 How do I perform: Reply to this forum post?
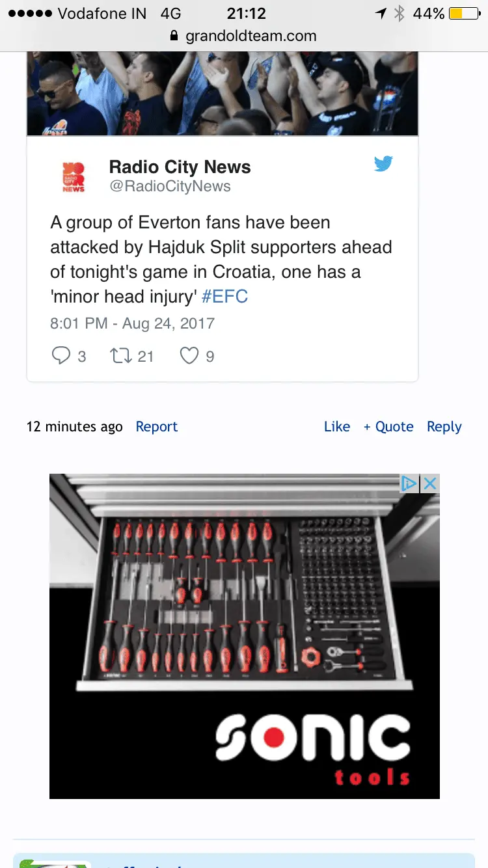[444, 427]
